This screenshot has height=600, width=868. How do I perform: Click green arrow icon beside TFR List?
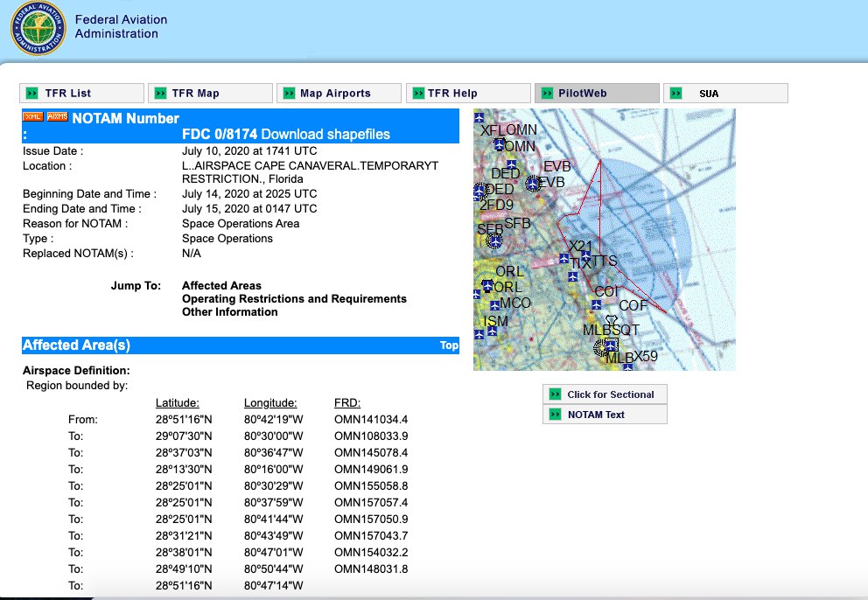tap(31, 93)
